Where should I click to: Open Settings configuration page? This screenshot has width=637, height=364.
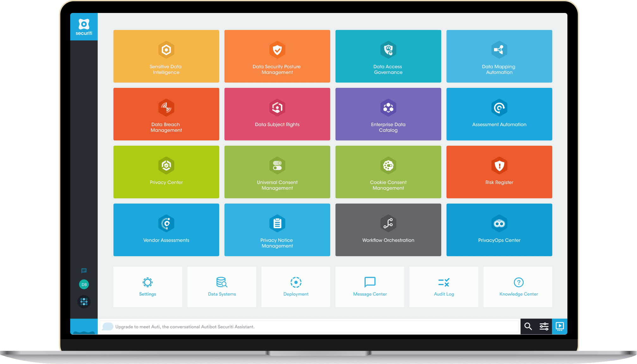(x=147, y=288)
